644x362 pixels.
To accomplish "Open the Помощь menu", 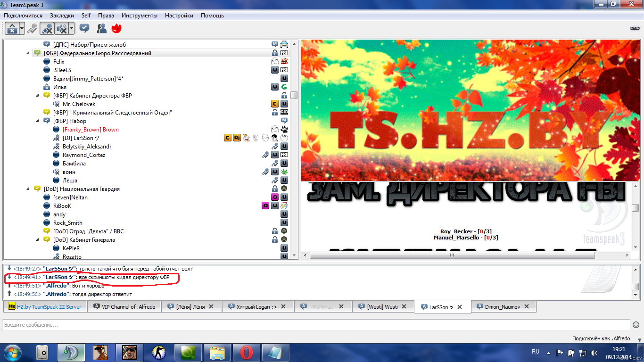I will [213, 16].
